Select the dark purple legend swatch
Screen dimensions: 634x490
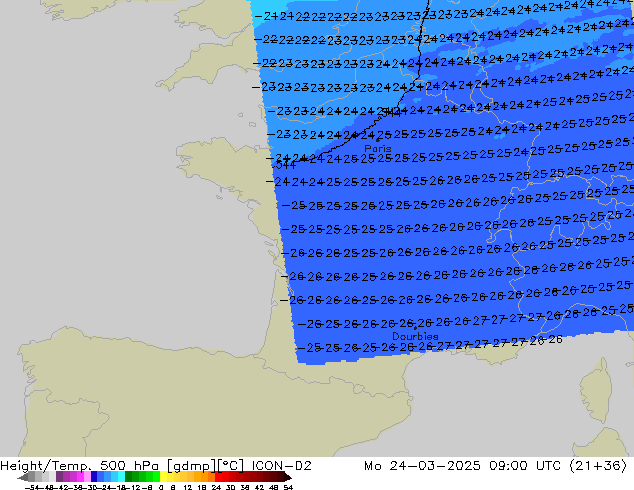(59, 477)
